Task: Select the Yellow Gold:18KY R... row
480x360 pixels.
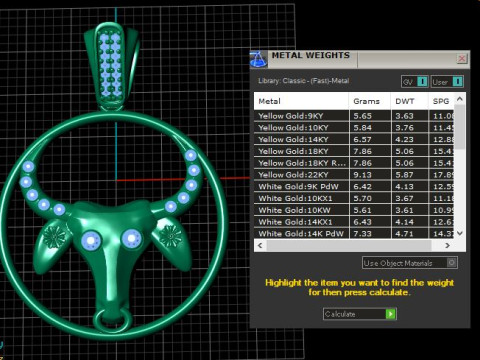Action: click(x=354, y=163)
